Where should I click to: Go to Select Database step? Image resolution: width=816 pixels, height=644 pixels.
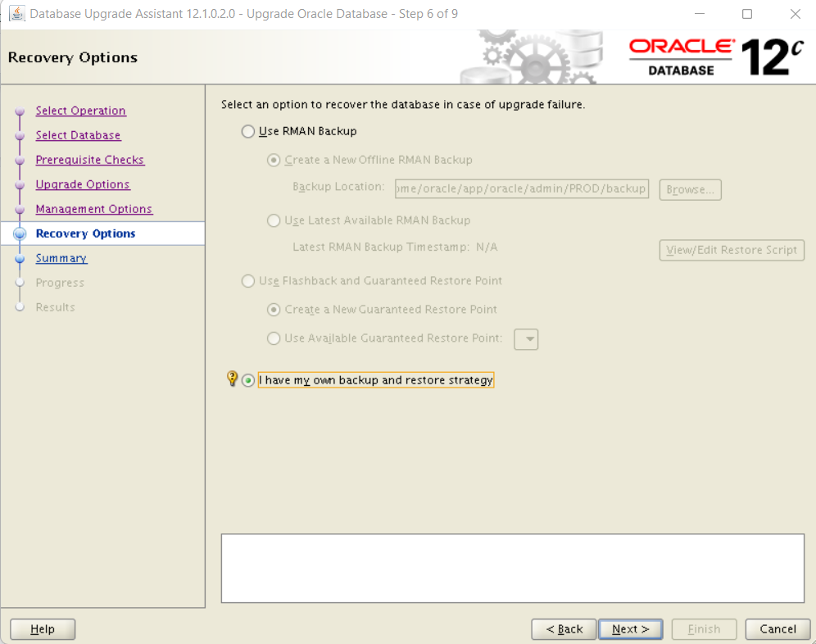click(x=78, y=135)
